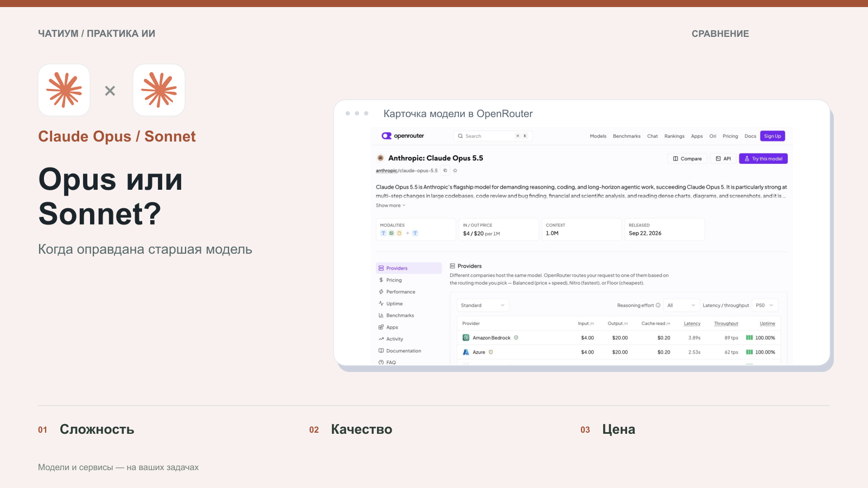The width and height of the screenshot is (868, 488).
Task: Click the orange shield icon beside Azure
Action: point(491,352)
